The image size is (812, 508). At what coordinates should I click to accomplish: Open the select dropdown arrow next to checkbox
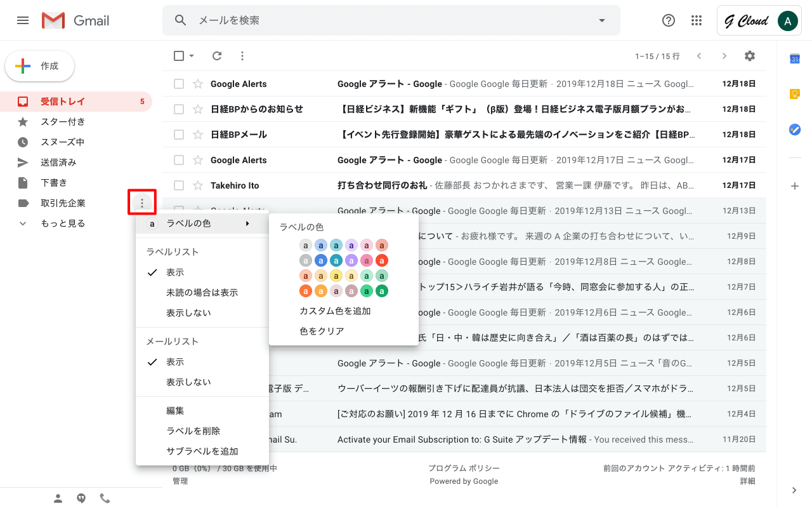pos(192,56)
